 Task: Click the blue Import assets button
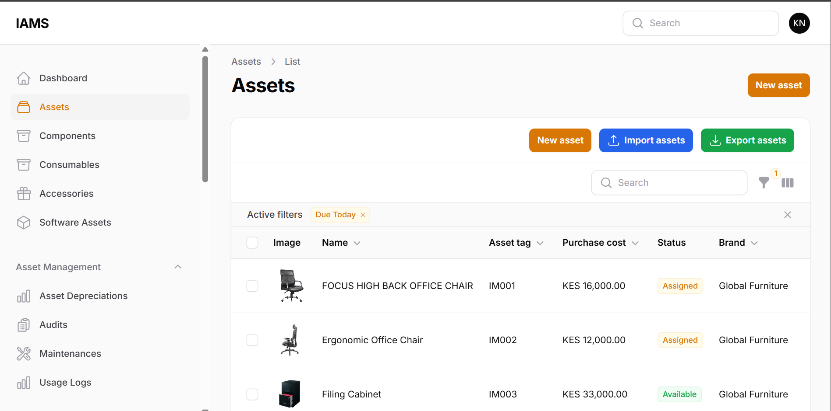point(645,141)
